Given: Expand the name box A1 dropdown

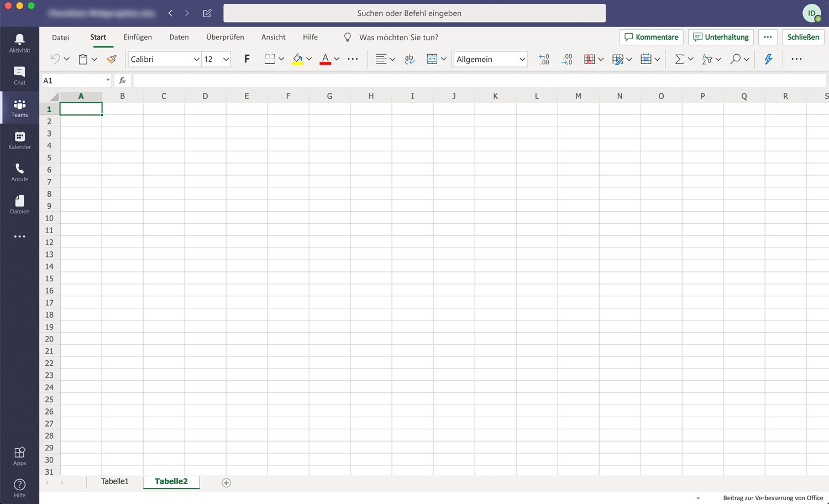Looking at the screenshot, I should click(x=108, y=80).
